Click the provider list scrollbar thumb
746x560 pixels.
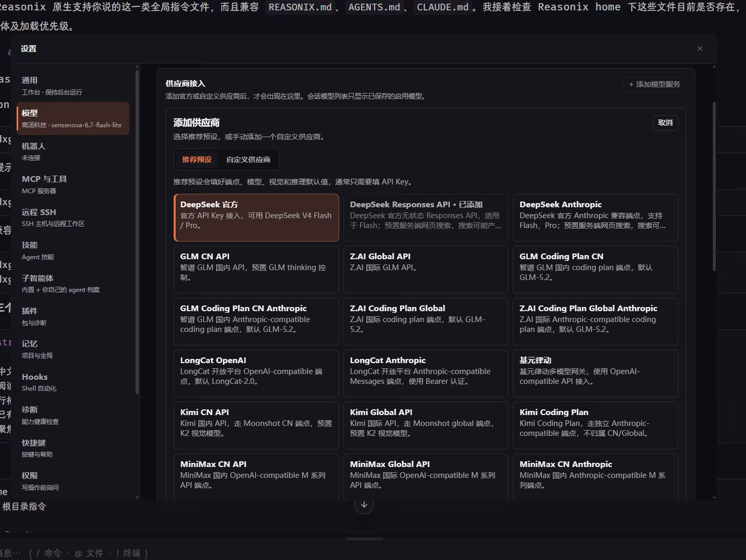tap(714, 186)
